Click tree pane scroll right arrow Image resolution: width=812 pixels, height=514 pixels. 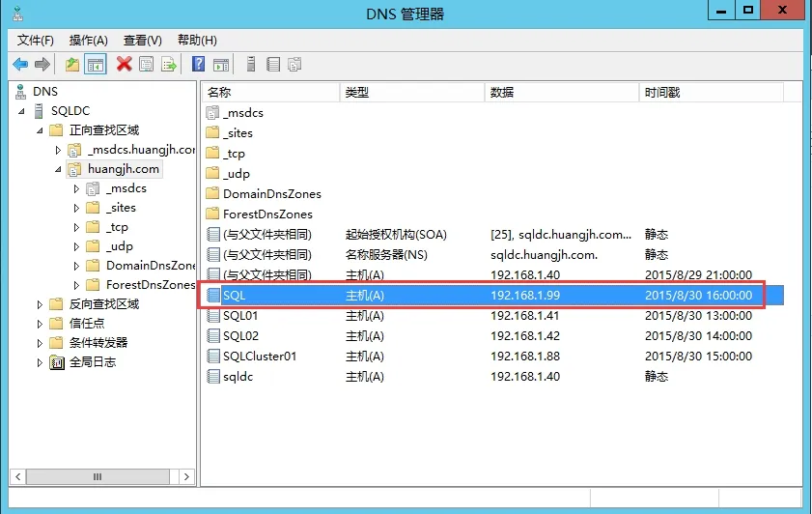click(186, 476)
